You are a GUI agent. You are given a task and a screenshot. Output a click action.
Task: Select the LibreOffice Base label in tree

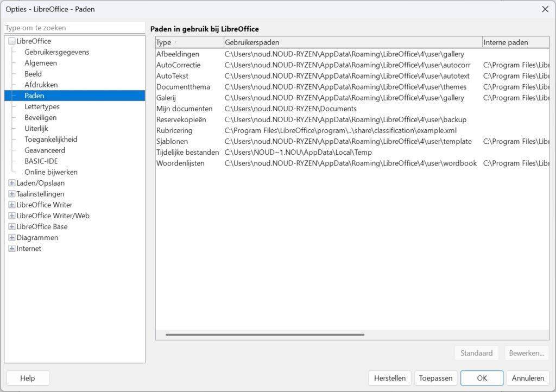click(42, 226)
